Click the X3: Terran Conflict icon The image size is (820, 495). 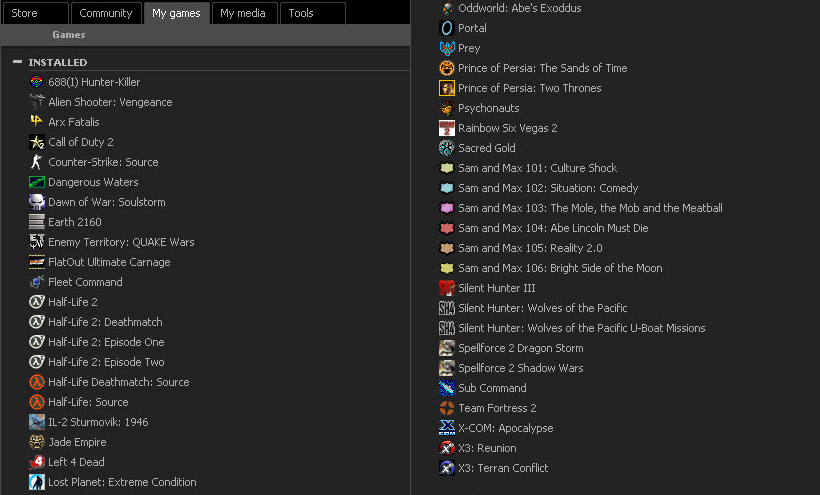[x=447, y=468]
